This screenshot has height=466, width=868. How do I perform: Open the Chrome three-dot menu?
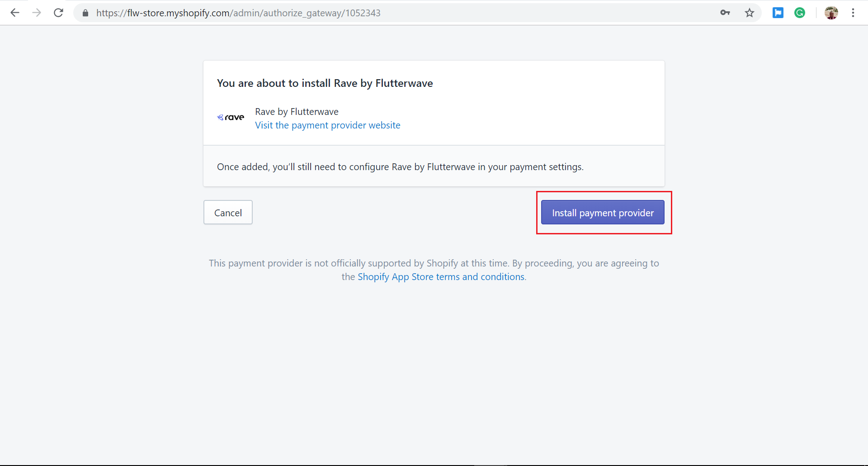point(853,13)
